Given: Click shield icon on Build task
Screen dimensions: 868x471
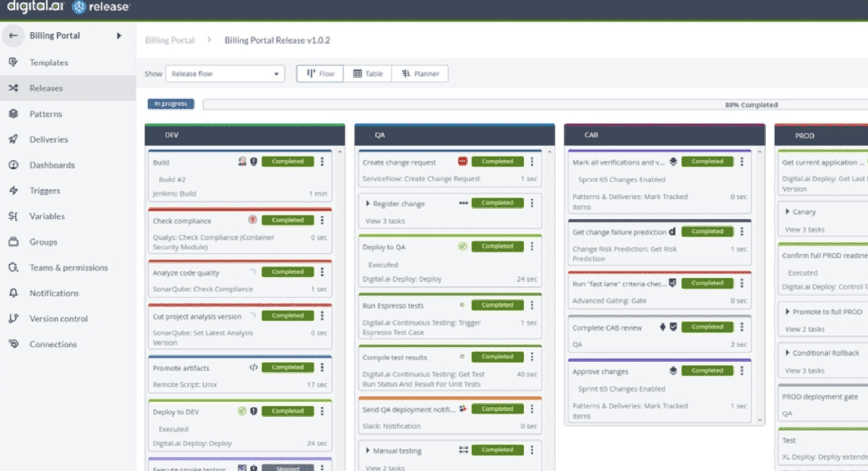Looking at the screenshot, I should 253,162.
